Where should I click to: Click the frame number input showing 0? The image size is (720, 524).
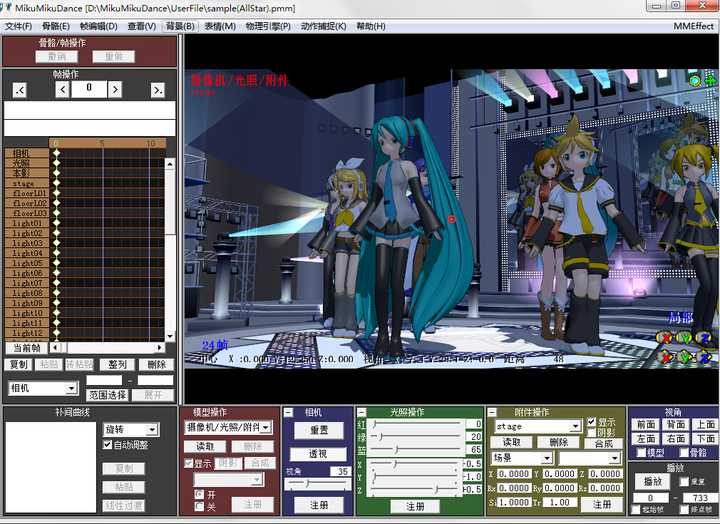coord(89,90)
